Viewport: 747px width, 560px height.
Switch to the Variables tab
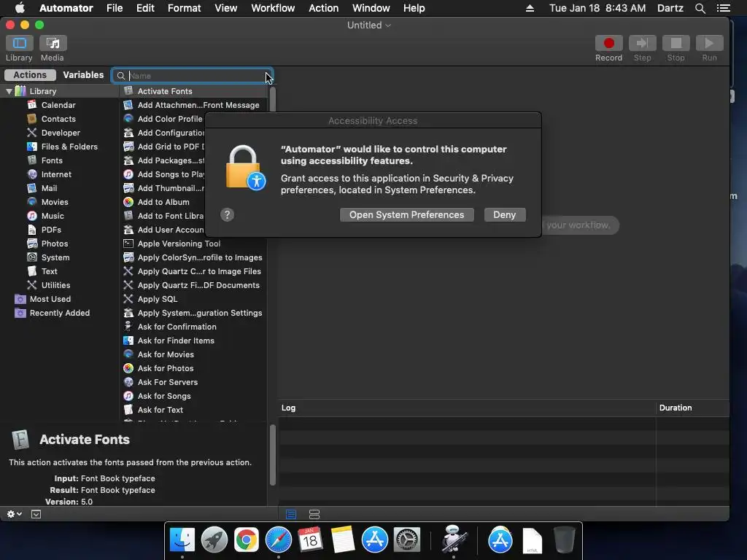[83, 75]
